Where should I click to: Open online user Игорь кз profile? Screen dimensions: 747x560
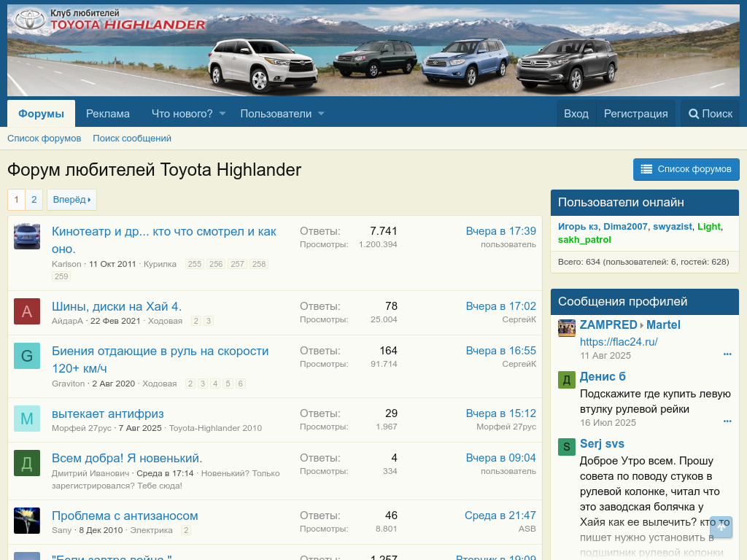coord(578,227)
